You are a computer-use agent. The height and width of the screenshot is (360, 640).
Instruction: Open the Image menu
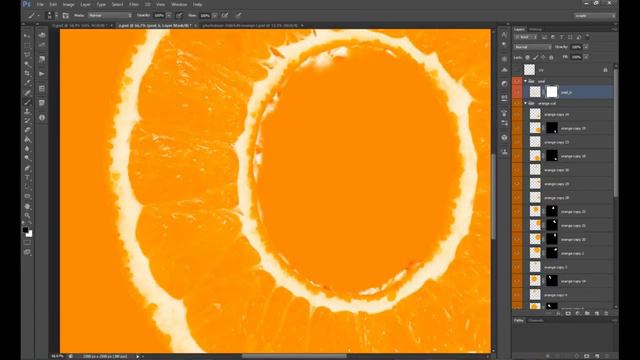point(69,4)
